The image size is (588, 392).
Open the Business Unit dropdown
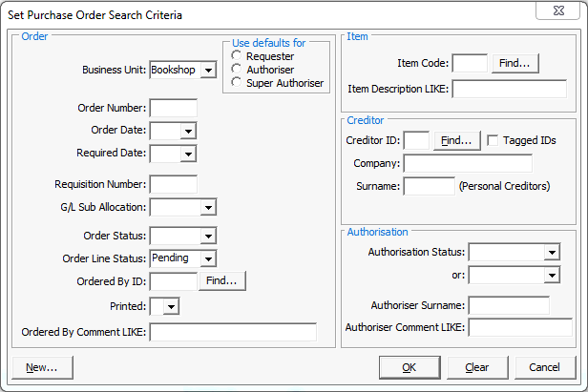[208, 70]
